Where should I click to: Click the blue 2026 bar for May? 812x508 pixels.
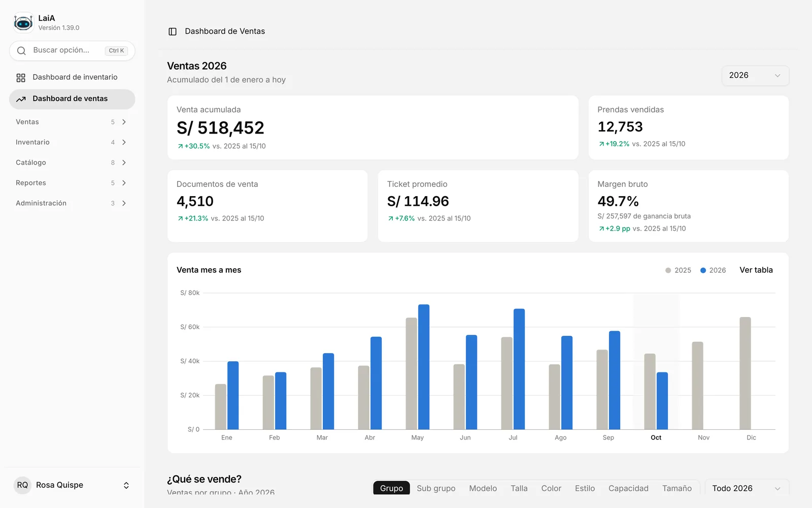424,367
